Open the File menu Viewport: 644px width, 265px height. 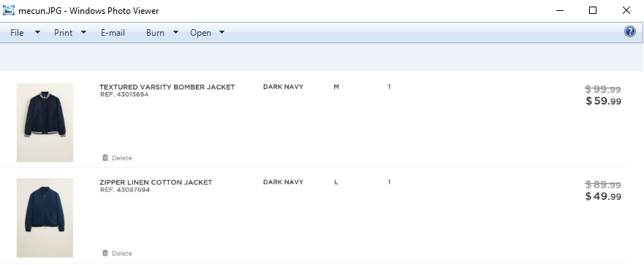(17, 33)
